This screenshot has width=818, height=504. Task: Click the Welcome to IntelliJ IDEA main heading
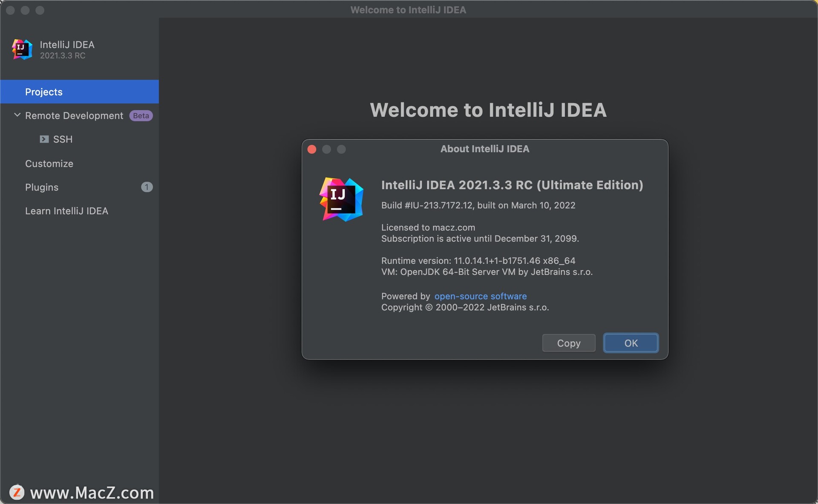click(x=488, y=110)
